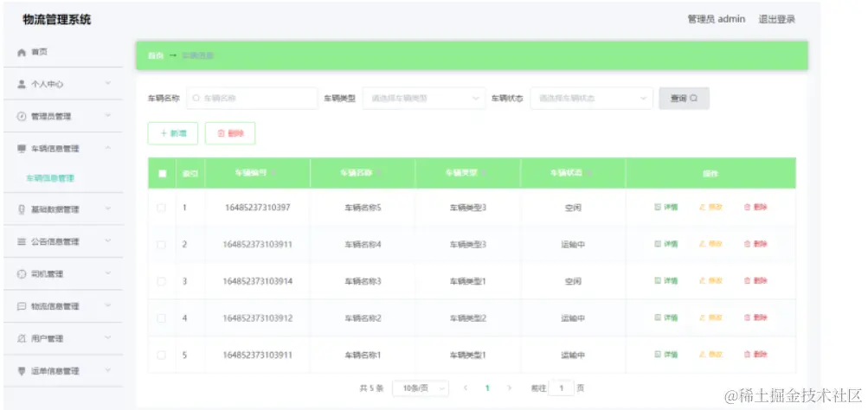
Task: Check the box for row 车辆名称1
Action: (x=161, y=356)
